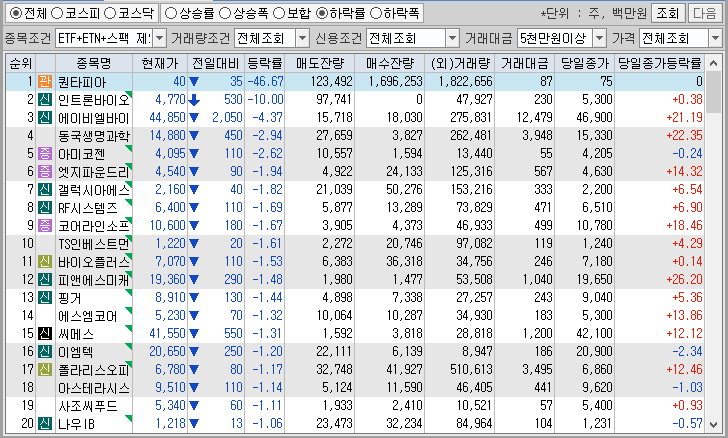Sort by 매수잔량 column header
This screenshot has height=438, width=728.
(x=390, y=63)
